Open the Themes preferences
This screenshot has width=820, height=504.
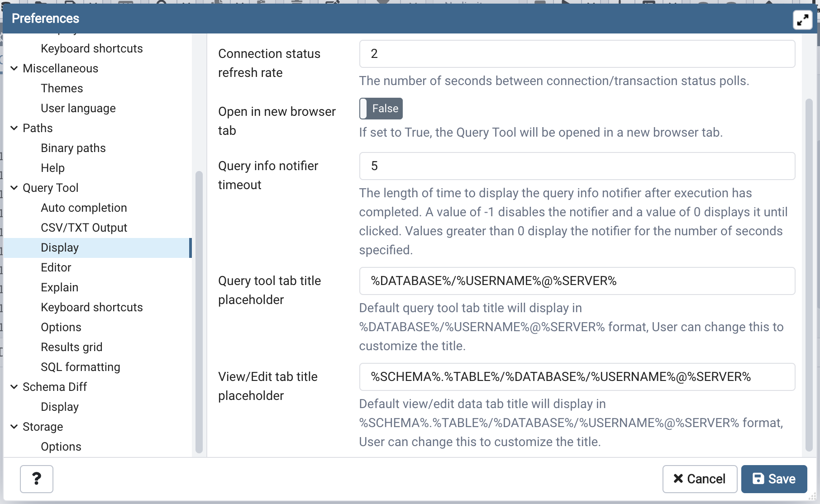pyautogui.click(x=62, y=88)
